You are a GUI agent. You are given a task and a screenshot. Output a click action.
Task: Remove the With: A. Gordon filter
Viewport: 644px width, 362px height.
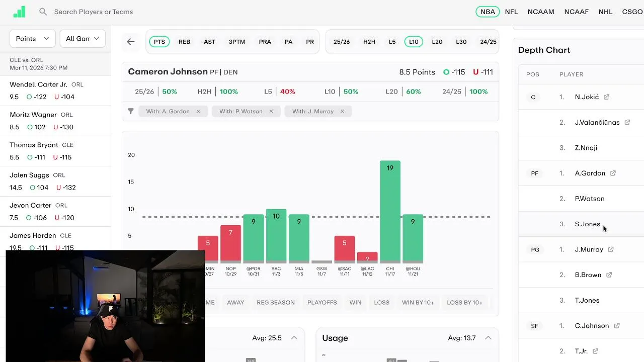pos(198,111)
